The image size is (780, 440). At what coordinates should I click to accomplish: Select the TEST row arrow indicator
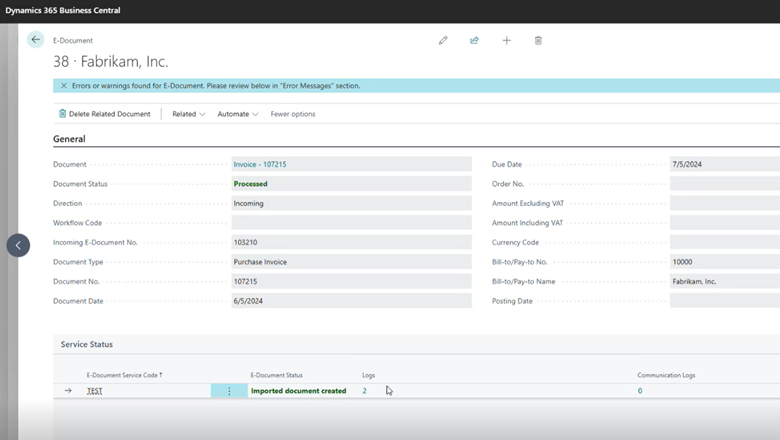(68, 391)
